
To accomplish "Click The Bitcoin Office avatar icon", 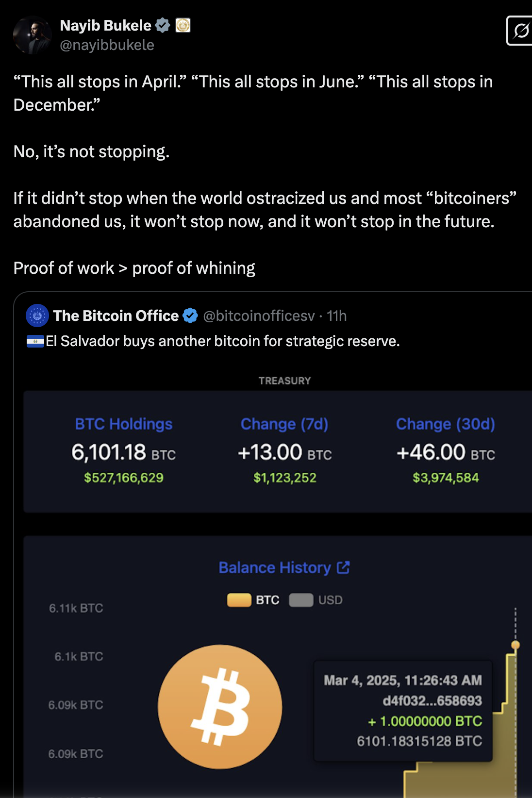I will tap(37, 316).
